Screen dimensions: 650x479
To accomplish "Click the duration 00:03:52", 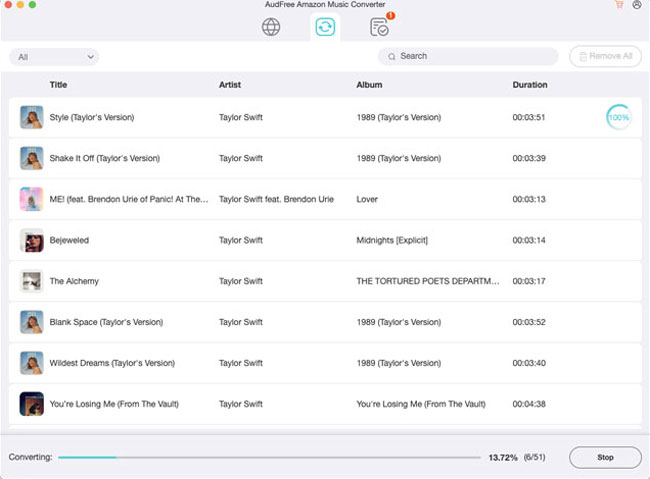I will (529, 322).
